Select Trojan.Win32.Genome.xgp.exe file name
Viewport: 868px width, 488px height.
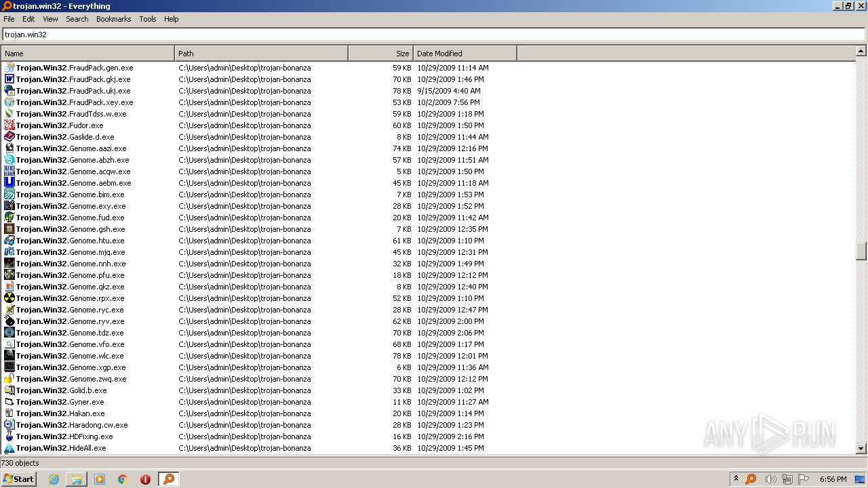(71, 367)
